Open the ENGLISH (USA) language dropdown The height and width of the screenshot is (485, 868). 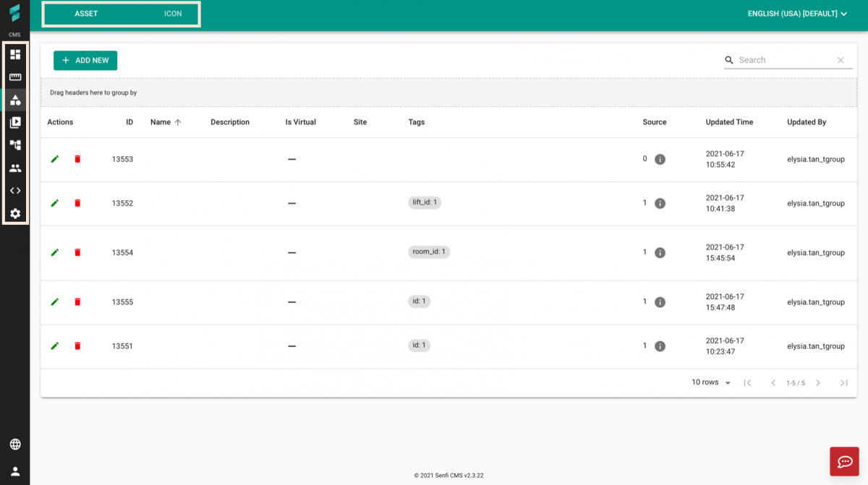pyautogui.click(x=796, y=13)
